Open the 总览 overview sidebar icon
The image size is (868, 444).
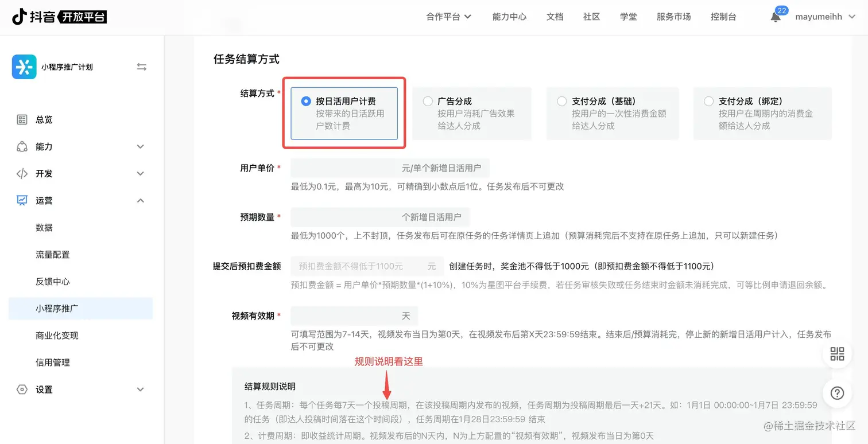(x=22, y=119)
